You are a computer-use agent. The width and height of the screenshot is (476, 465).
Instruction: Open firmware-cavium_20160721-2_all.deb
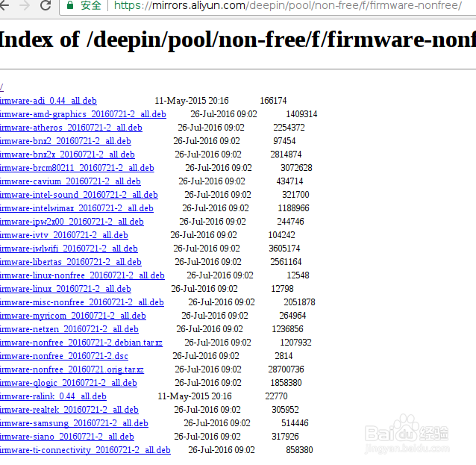pos(70,181)
